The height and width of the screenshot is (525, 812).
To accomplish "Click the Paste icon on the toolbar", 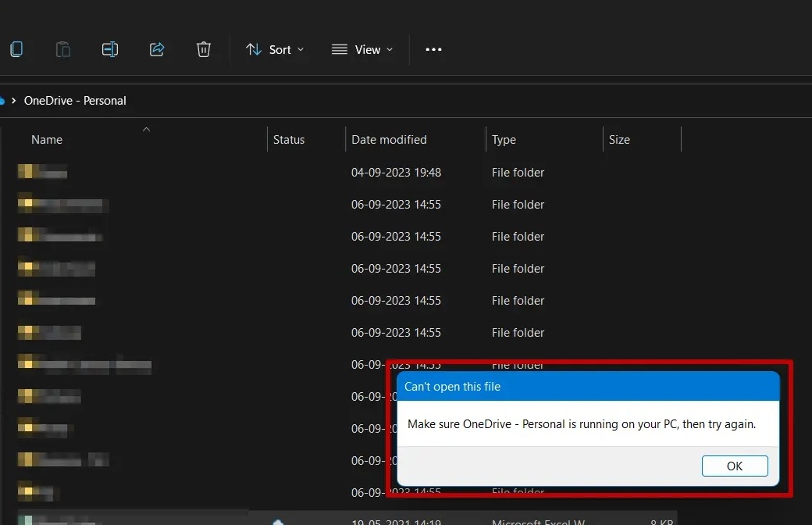I will click(63, 48).
